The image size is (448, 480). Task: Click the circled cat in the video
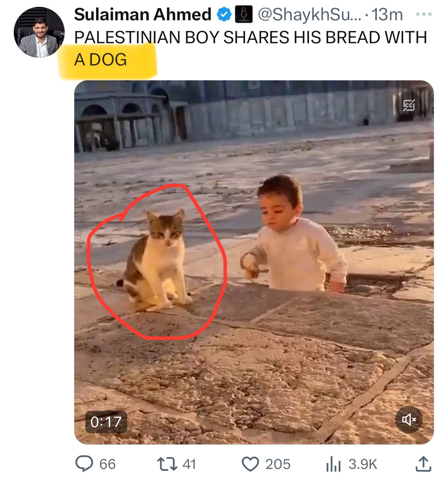(x=157, y=260)
